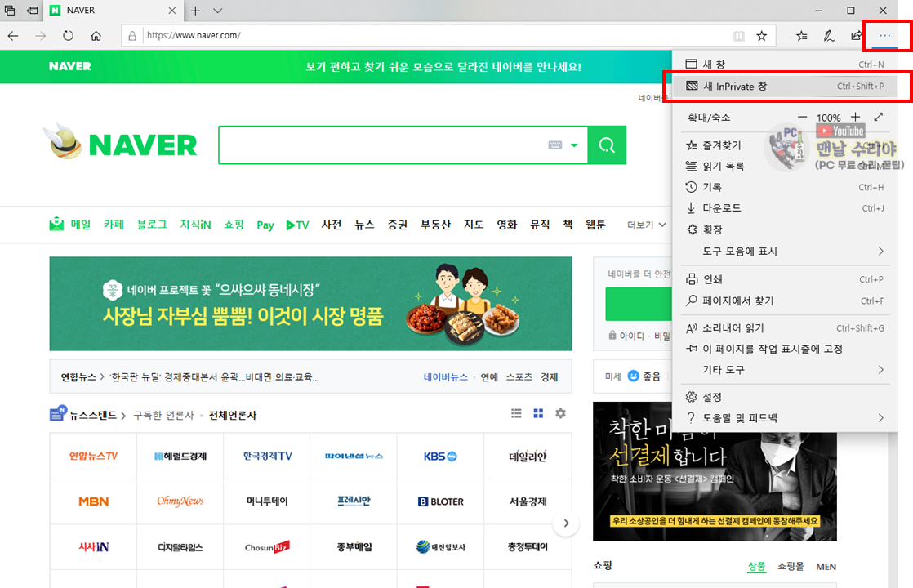The width and height of the screenshot is (913, 588).
Task: Click the green search magnifier button
Action: coord(607,145)
